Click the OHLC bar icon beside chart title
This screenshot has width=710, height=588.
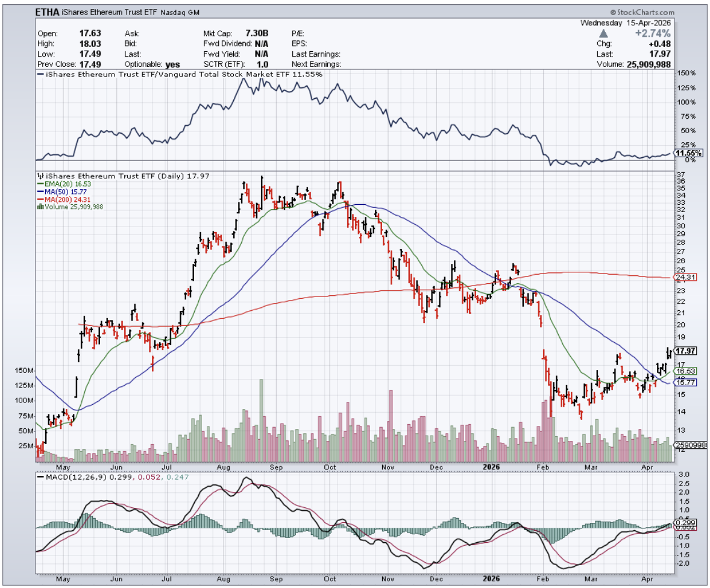point(40,177)
